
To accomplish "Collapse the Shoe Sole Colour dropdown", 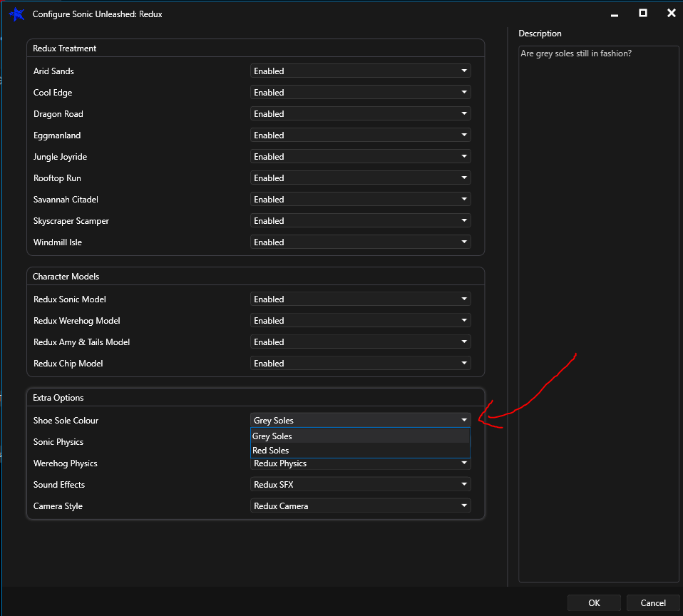I will (360, 419).
